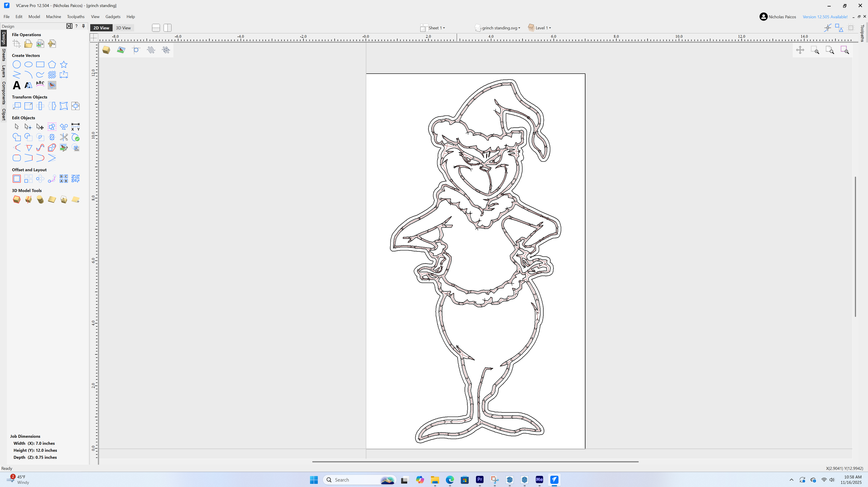Expand the Toolpaths side panel
The height and width of the screenshot is (487, 868).
tap(862, 33)
